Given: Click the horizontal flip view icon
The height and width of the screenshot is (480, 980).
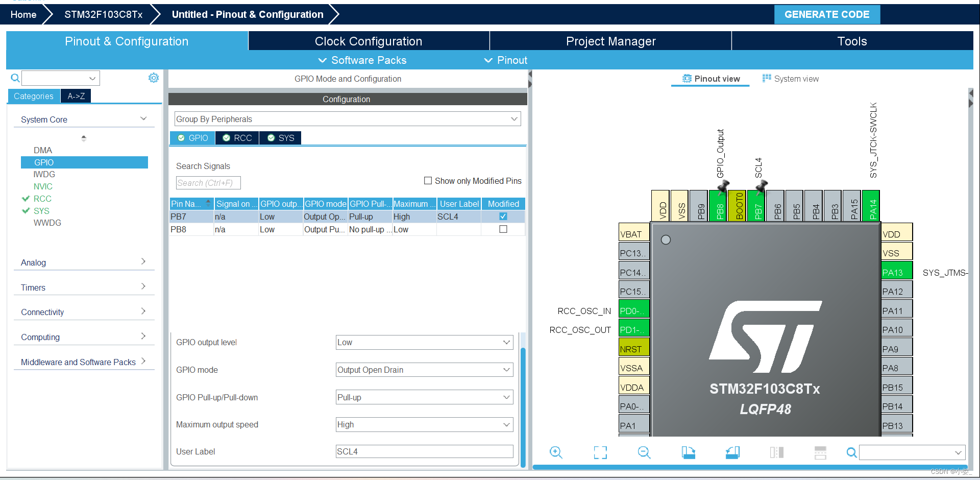Looking at the screenshot, I should (x=820, y=452).
